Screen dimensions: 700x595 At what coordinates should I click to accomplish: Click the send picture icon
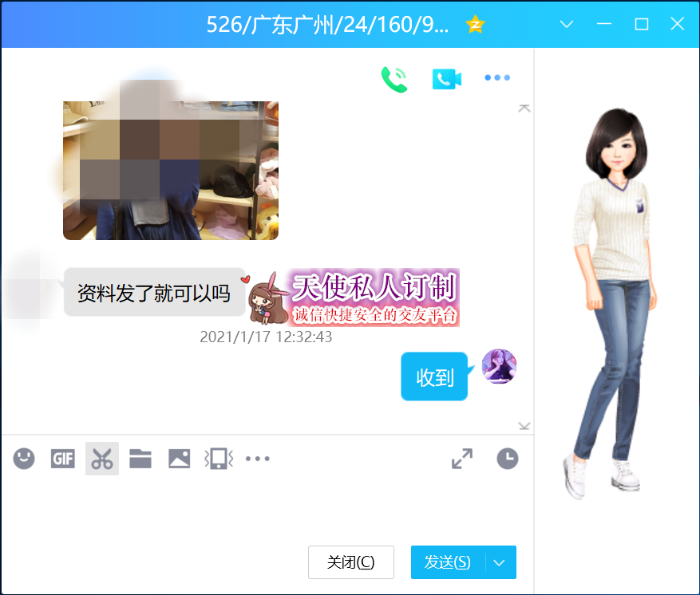(x=179, y=459)
